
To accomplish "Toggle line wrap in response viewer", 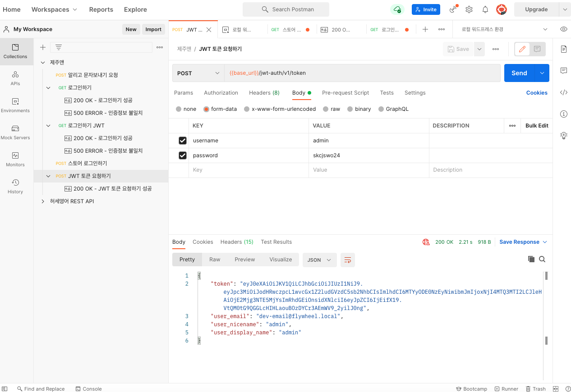I will (x=347, y=260).
